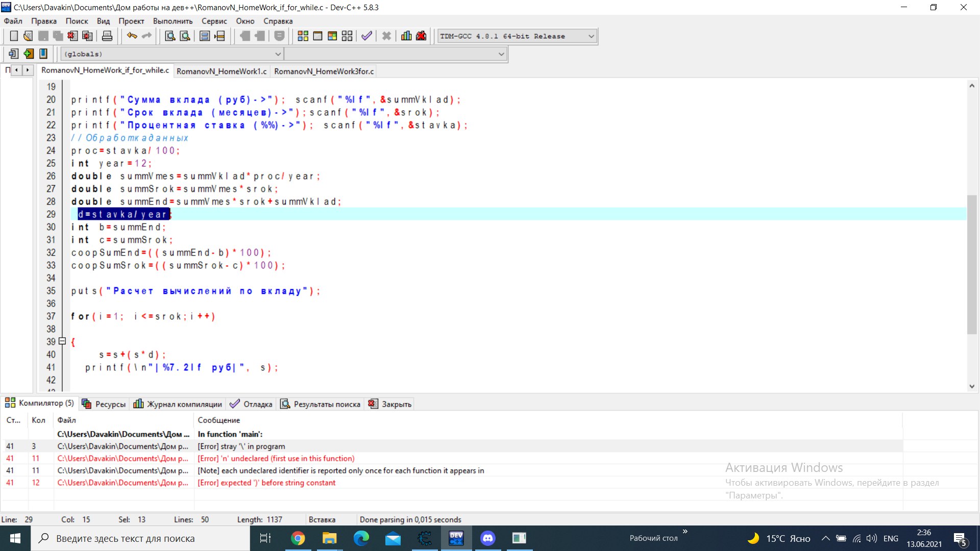Expand the (globals) scope dropdown
Image resolution: width=980 pixels, height=551 pixels.
pos(278,54)
